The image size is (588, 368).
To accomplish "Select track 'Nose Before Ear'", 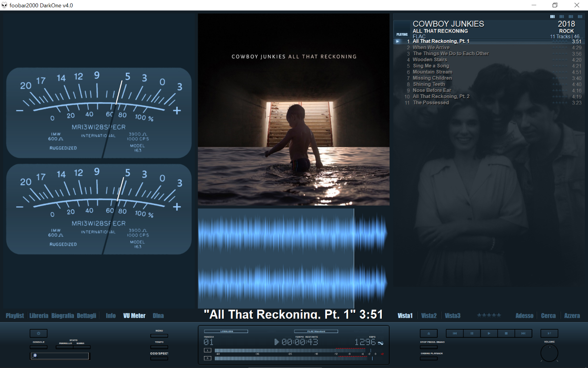I will pyautogui.click(x=488, y=90).
